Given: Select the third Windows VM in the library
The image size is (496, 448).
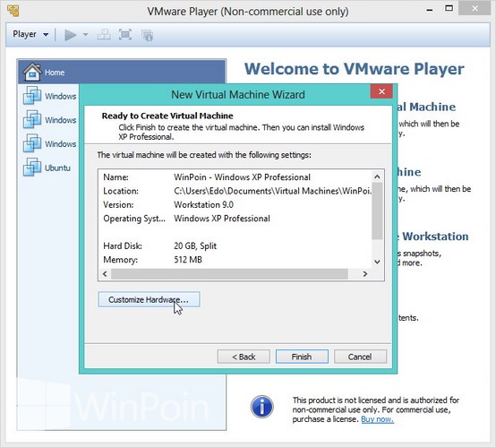Looking at the screenshot, I should tap(32, 143).
